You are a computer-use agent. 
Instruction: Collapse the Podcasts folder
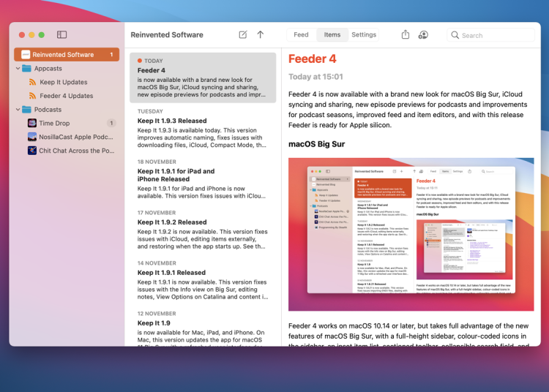18,110
